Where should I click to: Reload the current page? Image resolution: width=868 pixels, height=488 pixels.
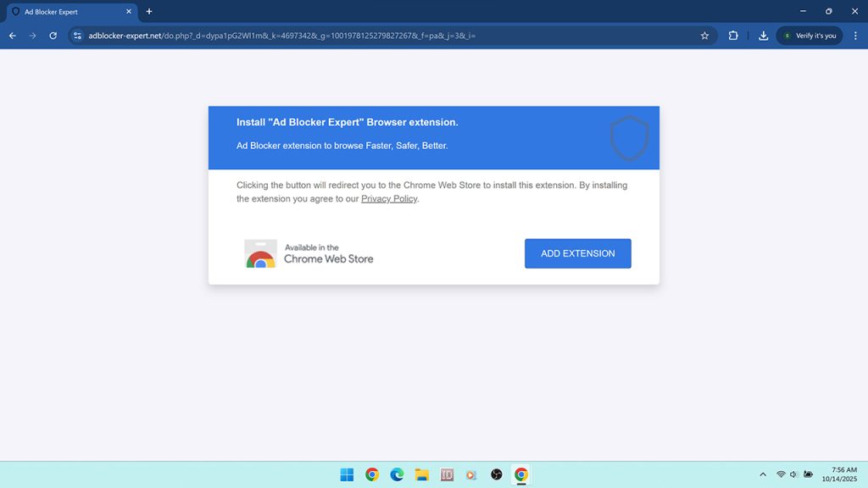[x=53, y=36]
